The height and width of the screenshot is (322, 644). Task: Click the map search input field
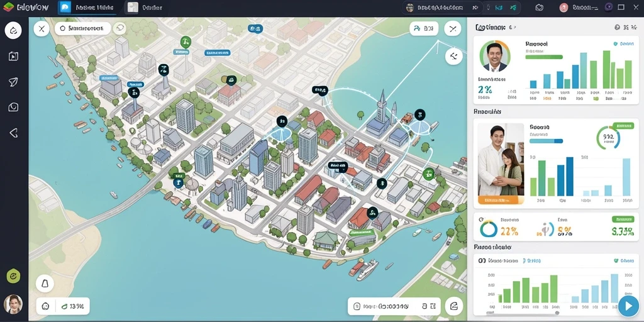coord(82,28)
